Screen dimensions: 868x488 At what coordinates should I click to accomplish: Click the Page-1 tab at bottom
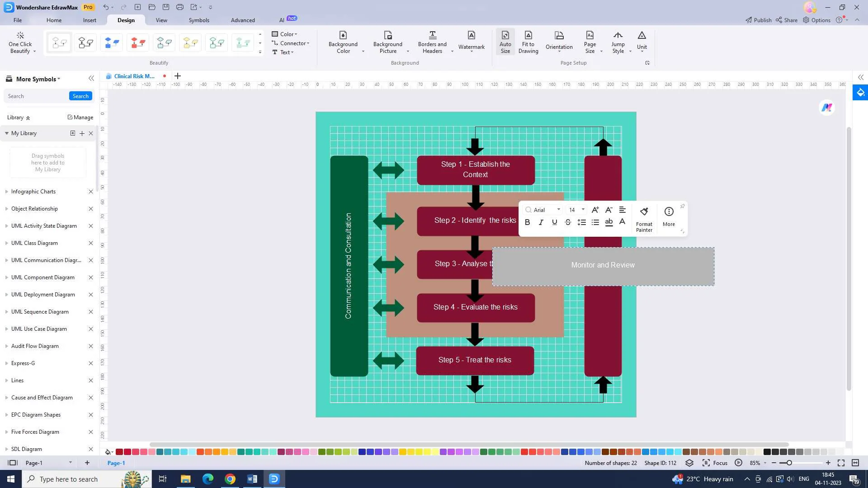coord(116,462)
